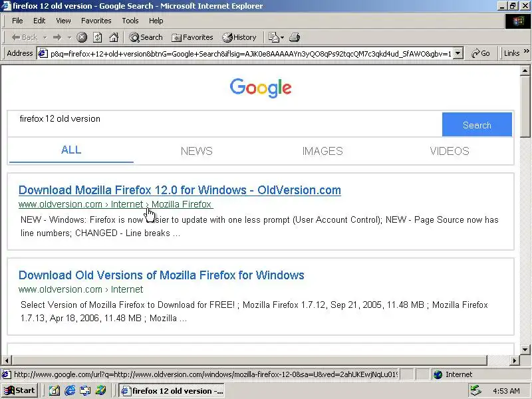
Task: Open the Tools menu
Action: tap(130, 21)
